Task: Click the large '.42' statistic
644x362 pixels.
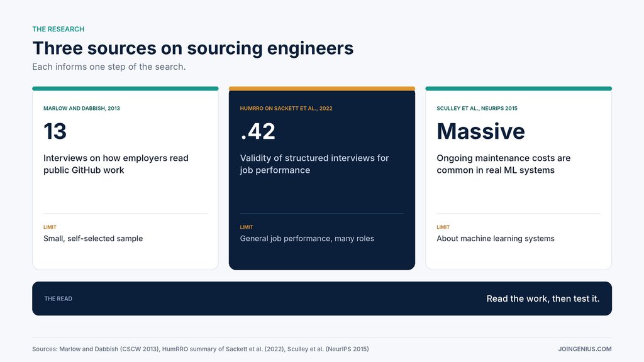Action: point(258,131)
